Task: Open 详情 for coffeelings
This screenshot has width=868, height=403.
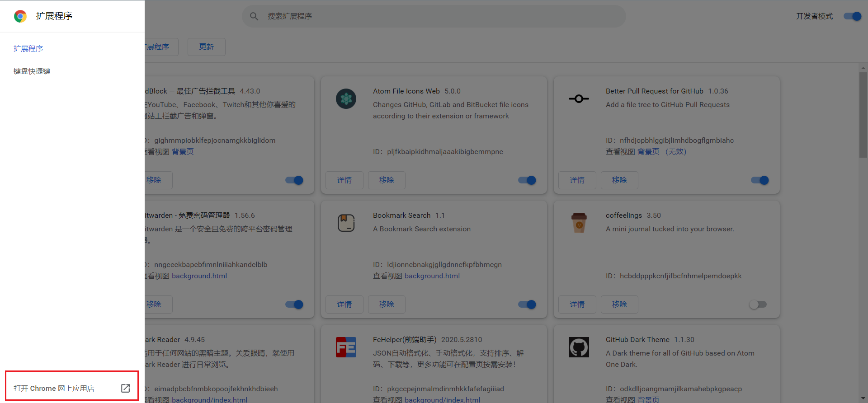Action: [x=577, y=305]
